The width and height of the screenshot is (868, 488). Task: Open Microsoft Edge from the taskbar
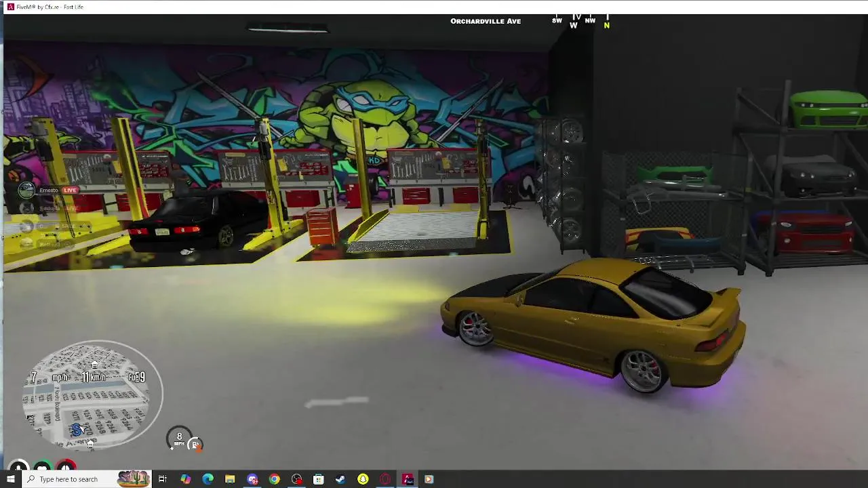pos(208,479)
